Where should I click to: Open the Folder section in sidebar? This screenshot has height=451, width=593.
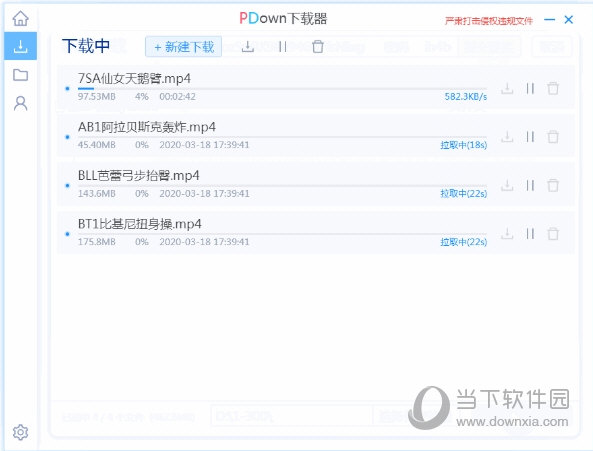point(20,75)
